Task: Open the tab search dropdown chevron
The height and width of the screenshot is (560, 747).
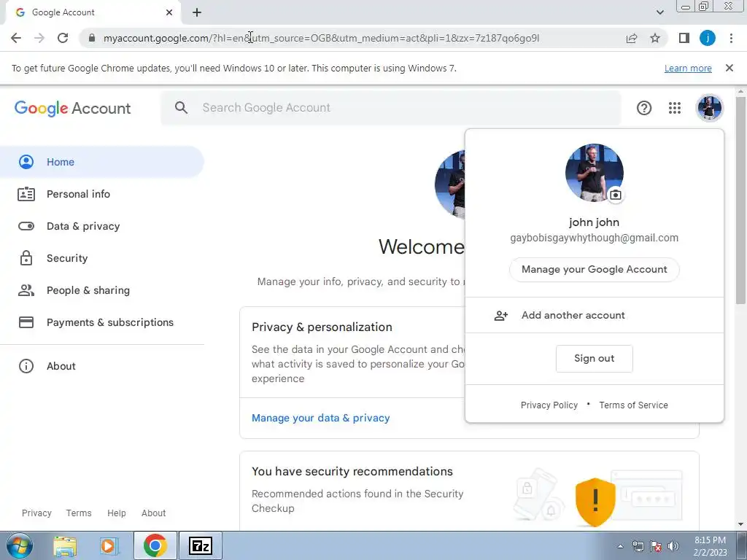Action: coord(659,12)
